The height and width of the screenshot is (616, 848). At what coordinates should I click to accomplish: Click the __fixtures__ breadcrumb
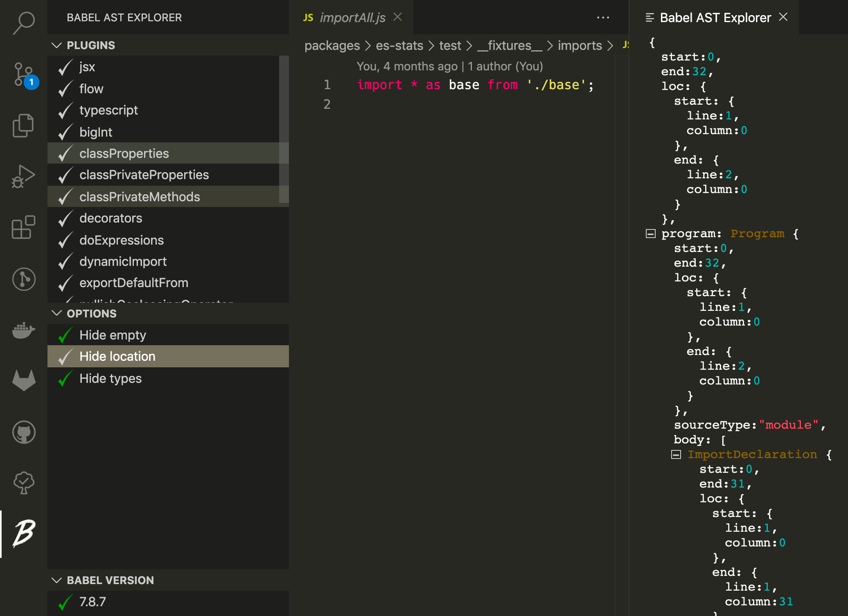510,45
